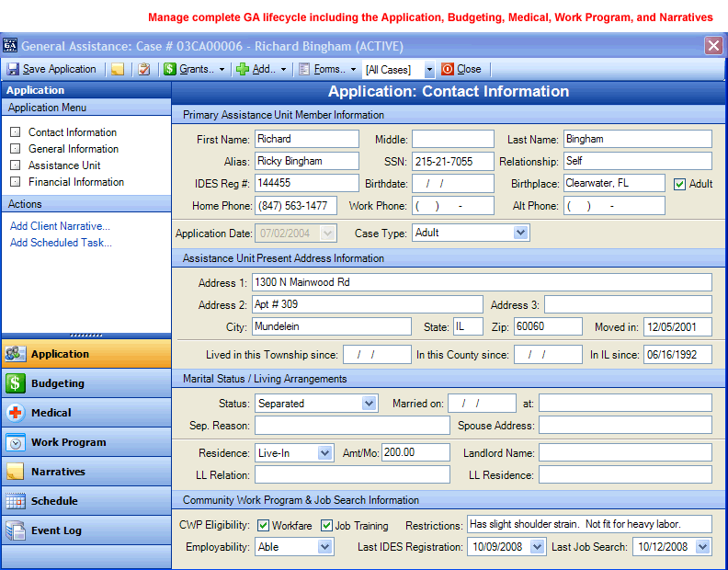Click the clipboard task toolbar icon
The image size is (728, 570).
(144, 69)
